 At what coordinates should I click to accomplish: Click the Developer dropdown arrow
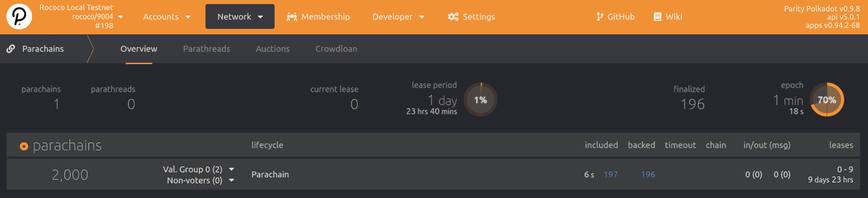click(422, 17)
